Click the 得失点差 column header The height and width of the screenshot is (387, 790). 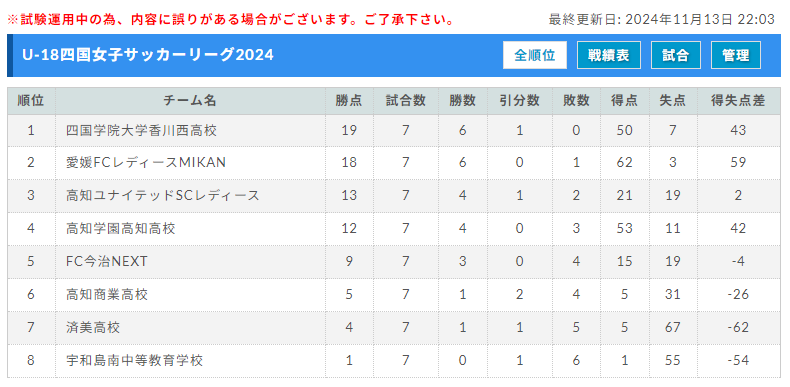click(x=739, y=101)
